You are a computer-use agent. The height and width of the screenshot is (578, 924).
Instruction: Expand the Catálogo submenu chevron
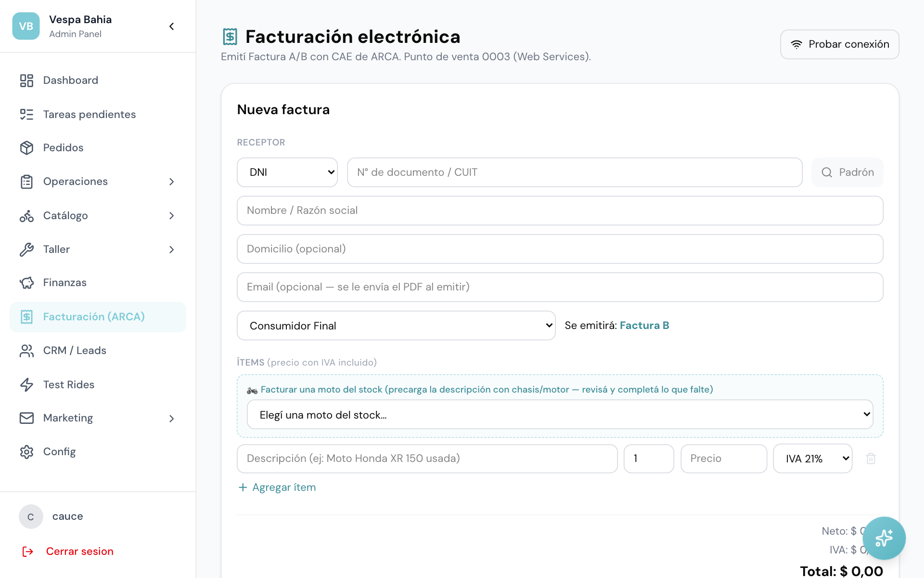click(172, 216)
